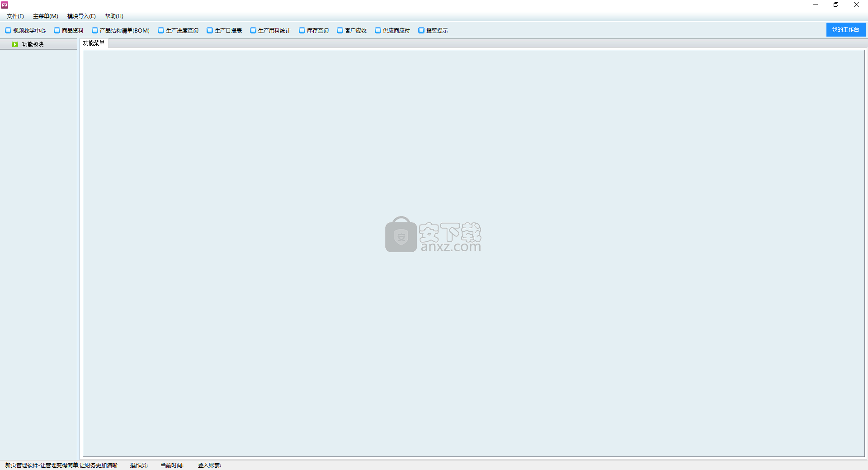This screenshot has width=868, height=470.
Task: Open 产品结构清单(BOM) toolbar item
Action: point(121,30)
